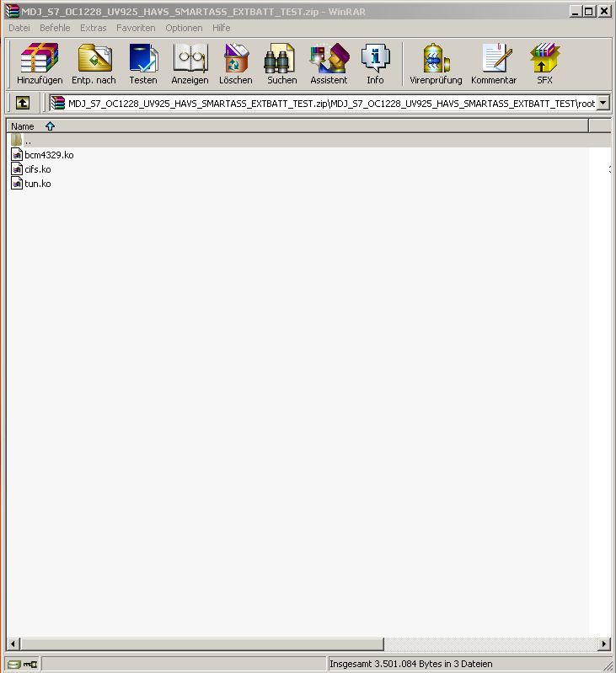
Task: Minimize the WinRAR window
Action: (x=576, y=11)
